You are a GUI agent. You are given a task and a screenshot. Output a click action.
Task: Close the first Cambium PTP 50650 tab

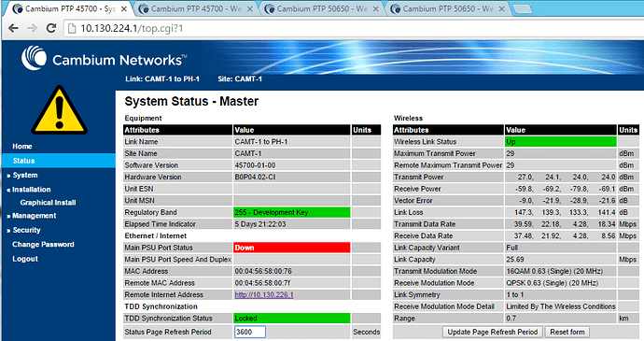[375, 8]
